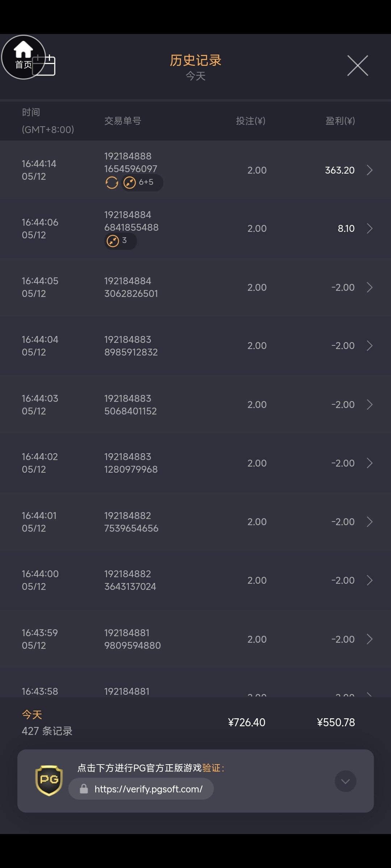
Task: Collapse the PG verification banner chevron
Action: (x=345, y=781)
